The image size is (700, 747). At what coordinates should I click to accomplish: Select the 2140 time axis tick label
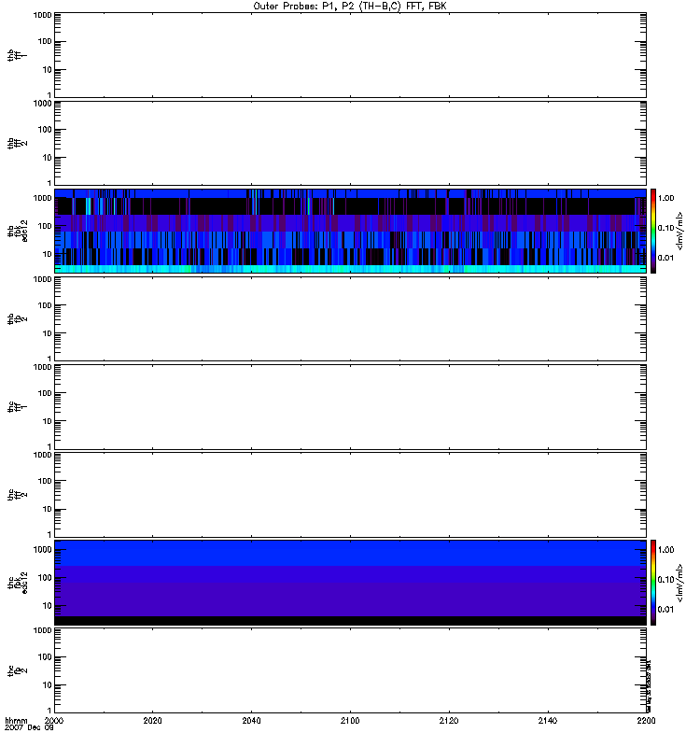(x=547, y=722)
